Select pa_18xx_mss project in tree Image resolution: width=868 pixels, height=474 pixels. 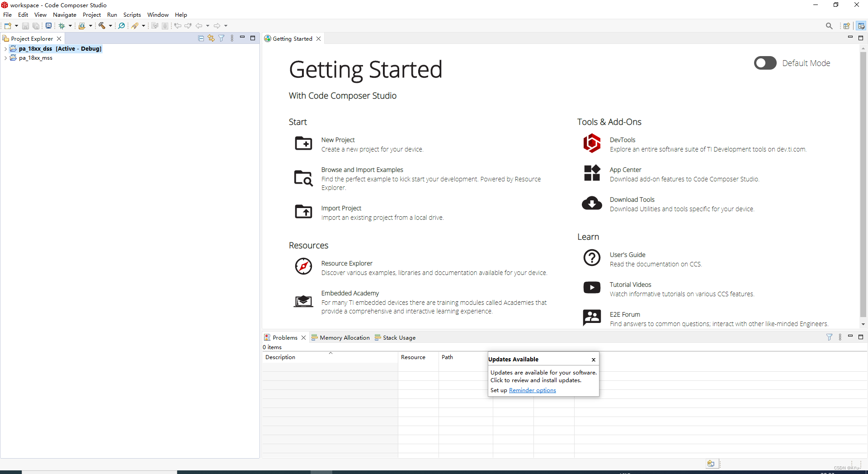coord(35,58)
